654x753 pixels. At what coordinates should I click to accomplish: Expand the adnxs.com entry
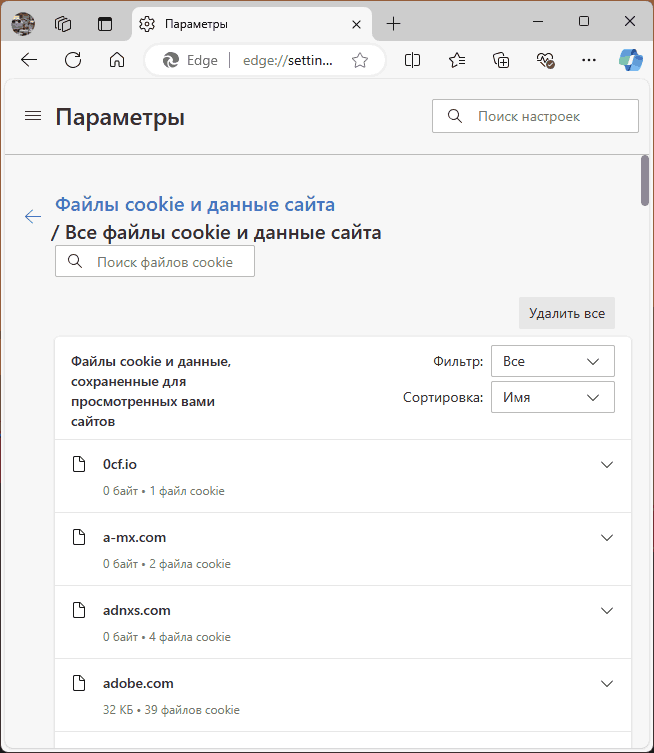click(607, 610)
